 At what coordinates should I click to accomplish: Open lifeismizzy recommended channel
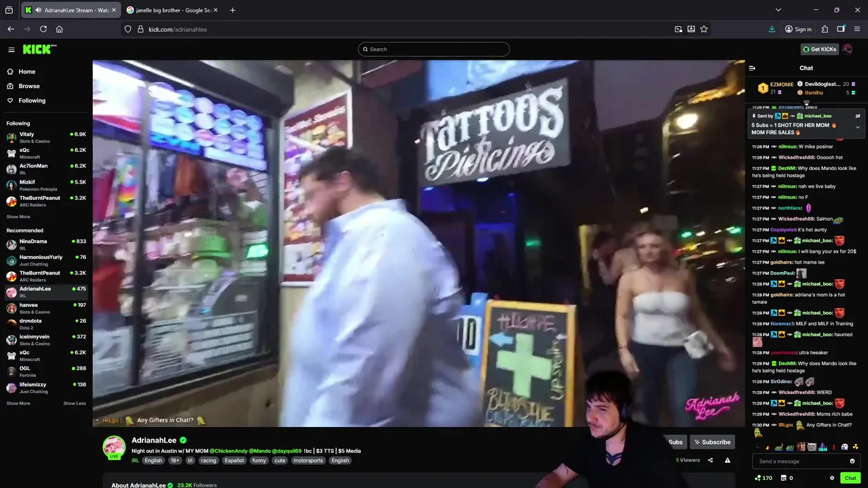click(x=46, y=388)
